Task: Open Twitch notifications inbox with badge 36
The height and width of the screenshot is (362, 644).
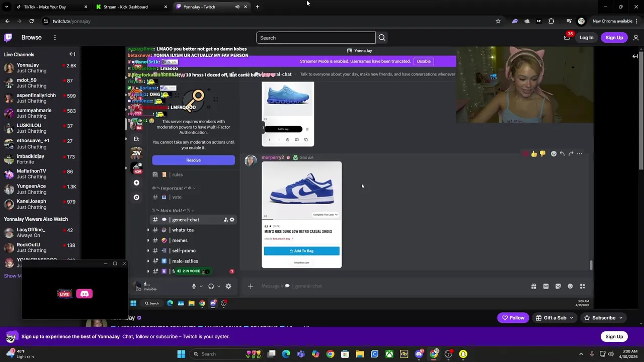Action: (567, 37)
